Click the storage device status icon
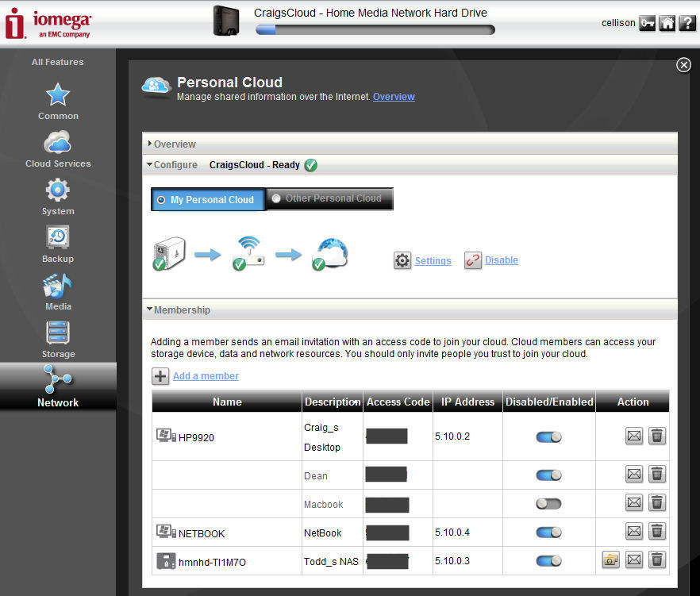Screen dimensions: 700x596 [169, 254]
